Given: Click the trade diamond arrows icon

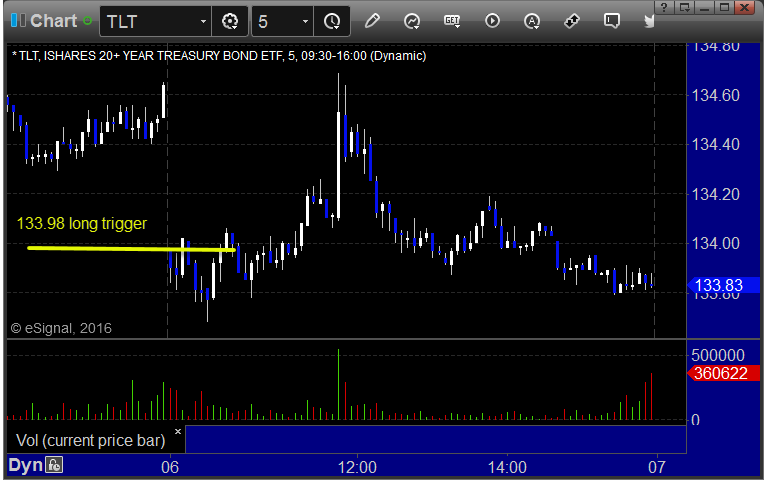Looking at the screenshot, I should click(572, 21).
